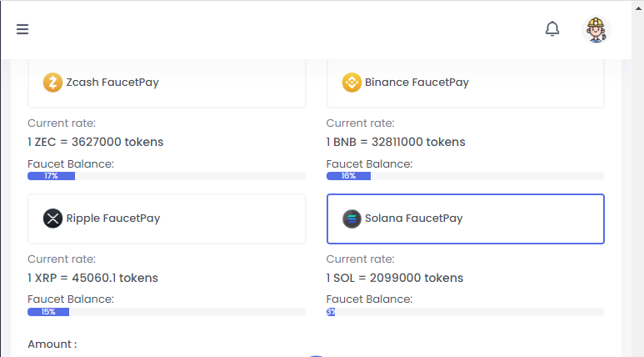This screenshot has width=644, height=357.
Task: Click 'Faucet Balance:' label above 17% bar
Action: tap(71, 163)
